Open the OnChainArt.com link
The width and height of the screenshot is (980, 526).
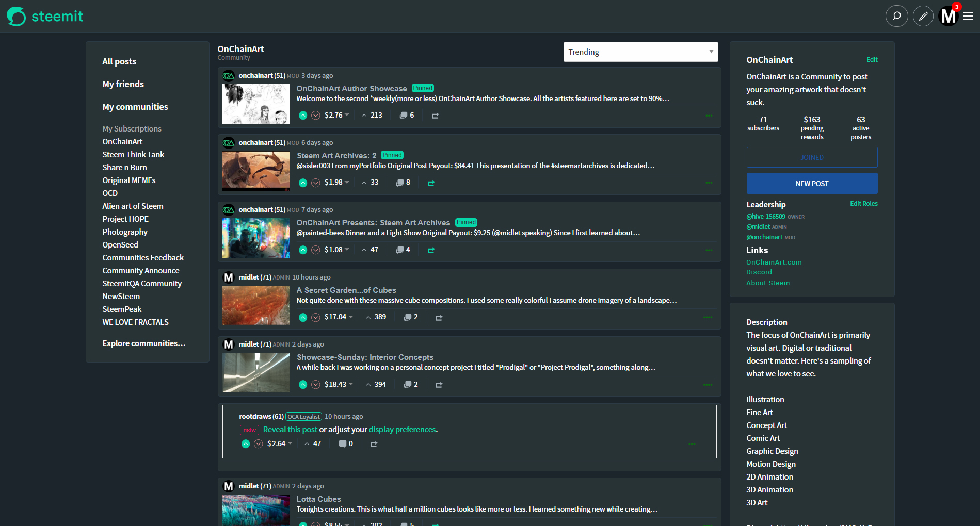(x=774, y=262)
